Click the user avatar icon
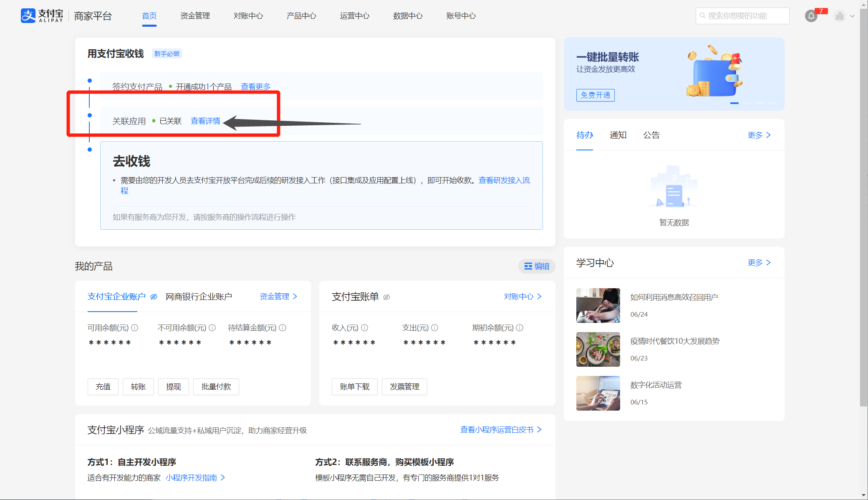 point(840,16)
